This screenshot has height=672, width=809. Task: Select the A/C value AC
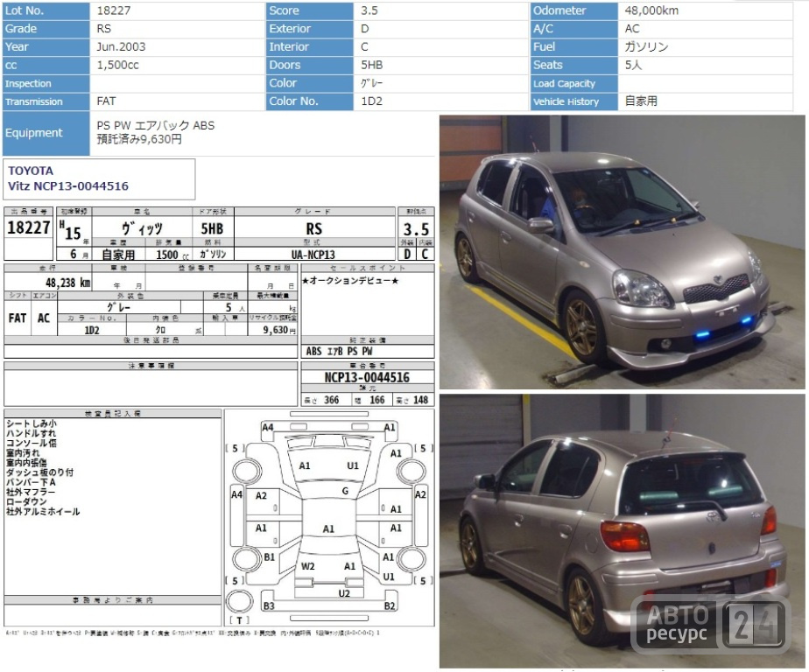pos(632,29)
